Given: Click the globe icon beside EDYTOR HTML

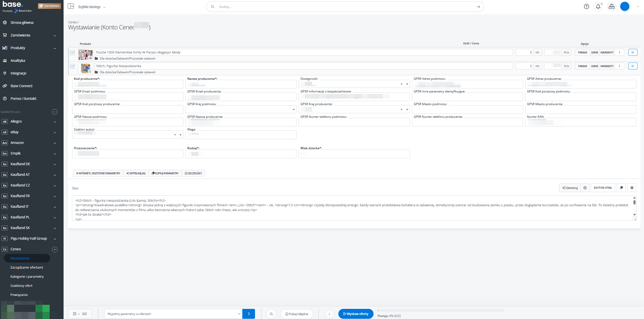Looking at the screenshot, I should (x=632, y=188).
